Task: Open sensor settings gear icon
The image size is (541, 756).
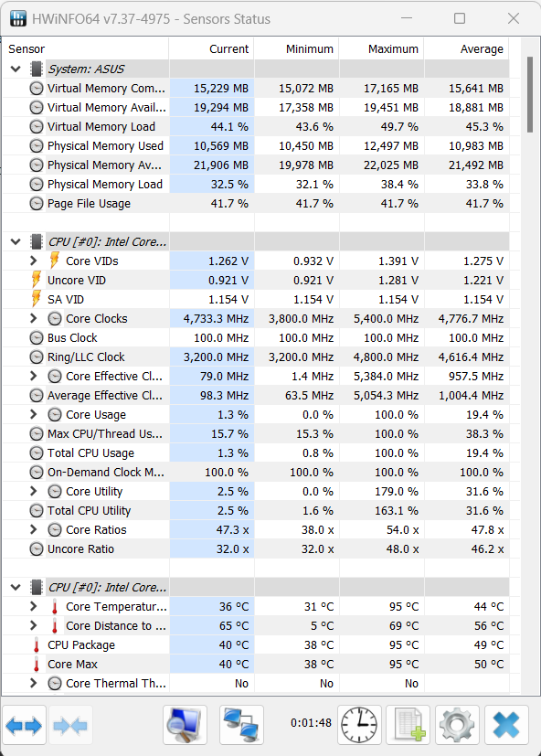Action: 457,725
